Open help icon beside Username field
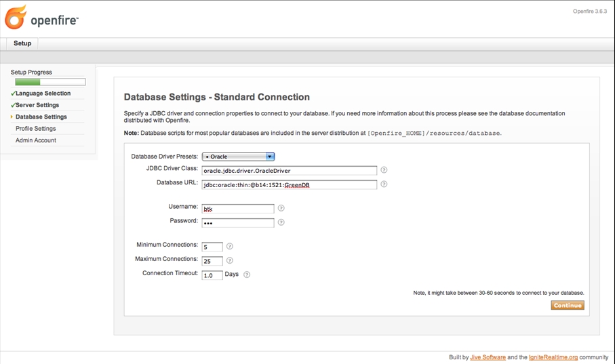This screenshot has height=364, width=615. point(281,208)
